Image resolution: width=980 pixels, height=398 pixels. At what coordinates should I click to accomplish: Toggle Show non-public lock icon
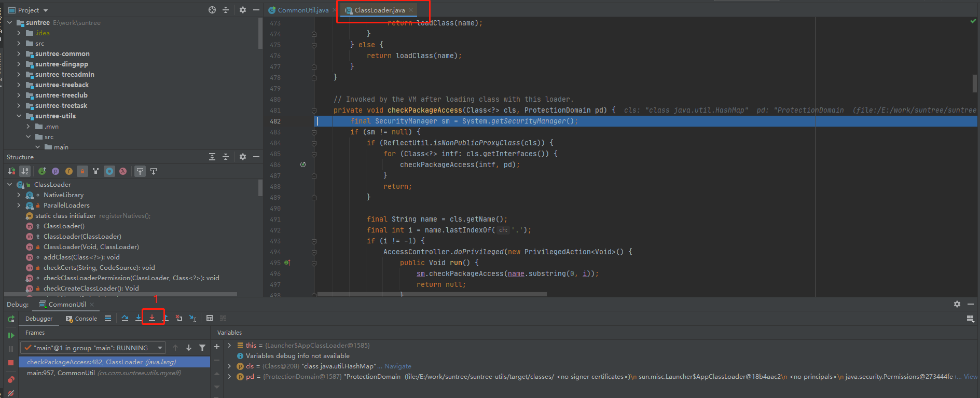[x=82, y=171]
